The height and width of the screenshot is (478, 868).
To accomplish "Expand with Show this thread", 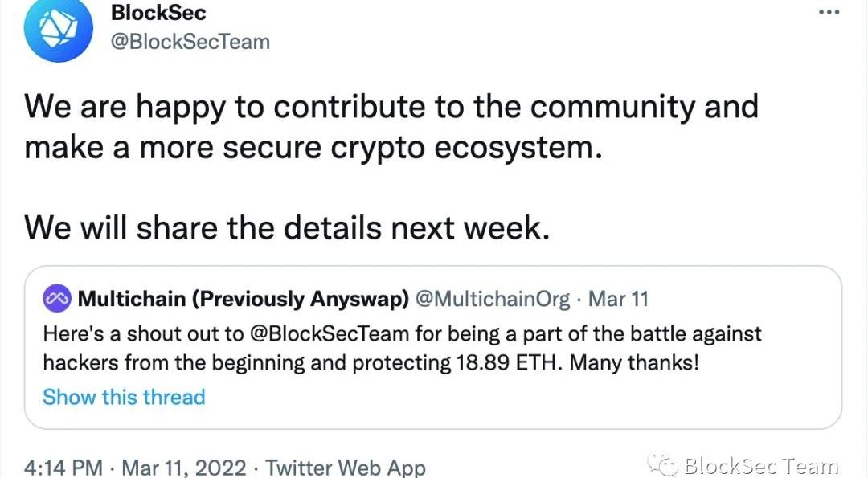I will tap(124, 397).
